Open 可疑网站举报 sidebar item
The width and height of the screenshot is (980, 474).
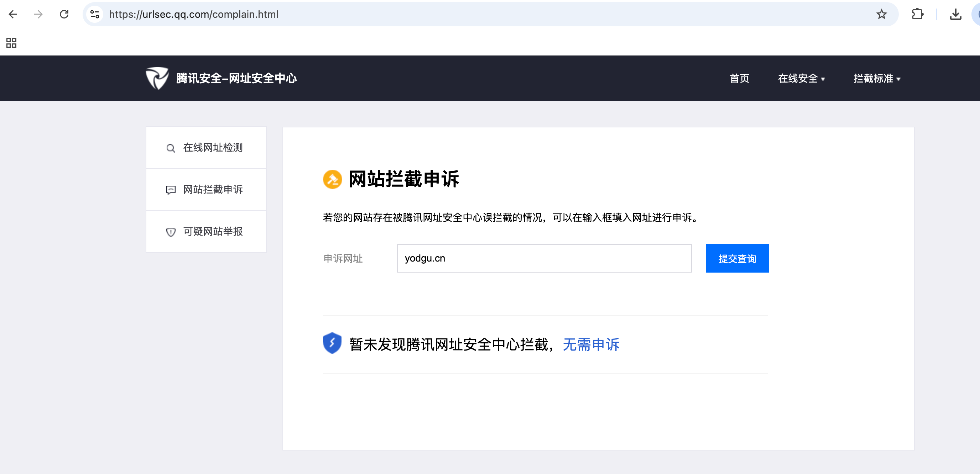click(x=206, y=232)
